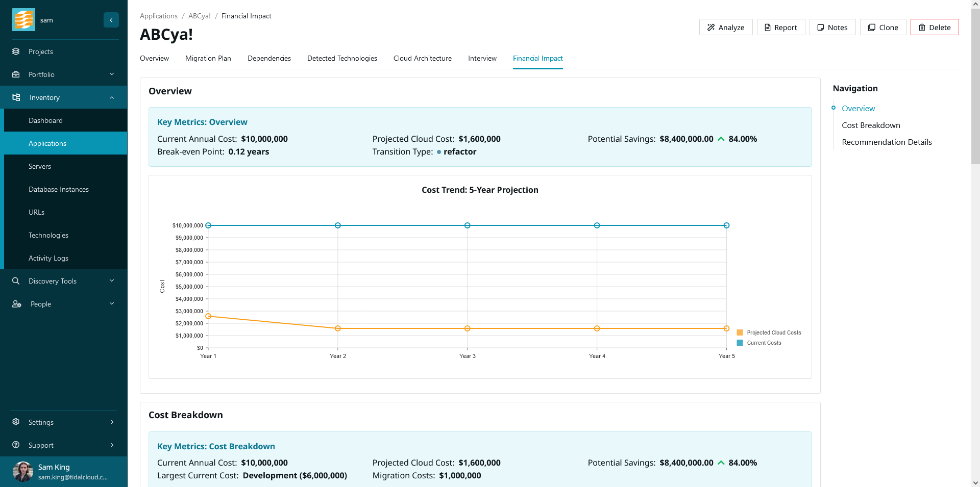Click the Projects stack icon

pyautogui.click(x=16, y=52)
